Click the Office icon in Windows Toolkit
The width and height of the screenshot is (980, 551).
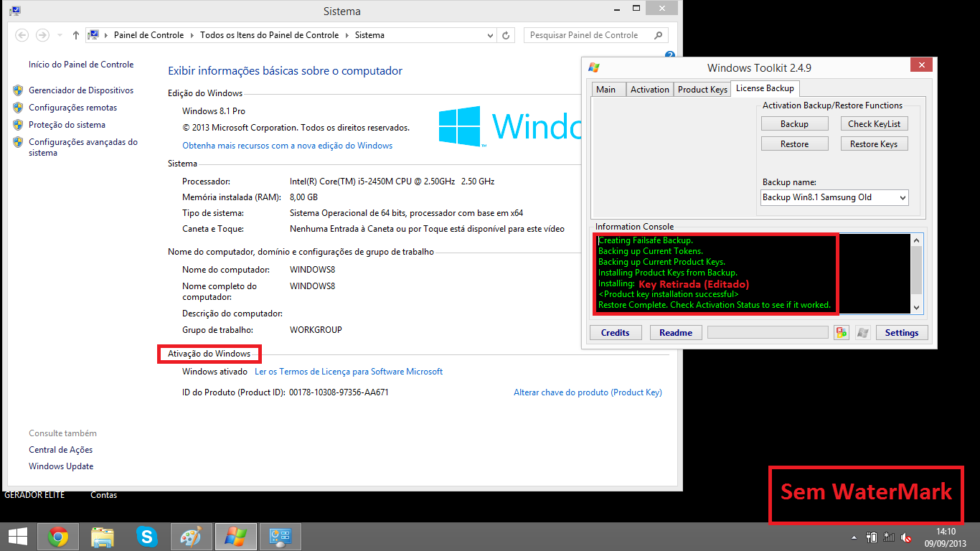click(841, 332)
